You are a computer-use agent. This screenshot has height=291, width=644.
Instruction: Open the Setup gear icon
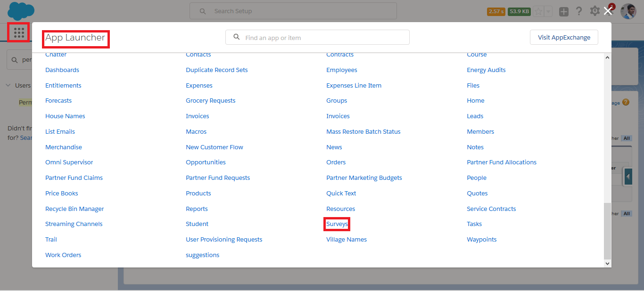point(595,11)
